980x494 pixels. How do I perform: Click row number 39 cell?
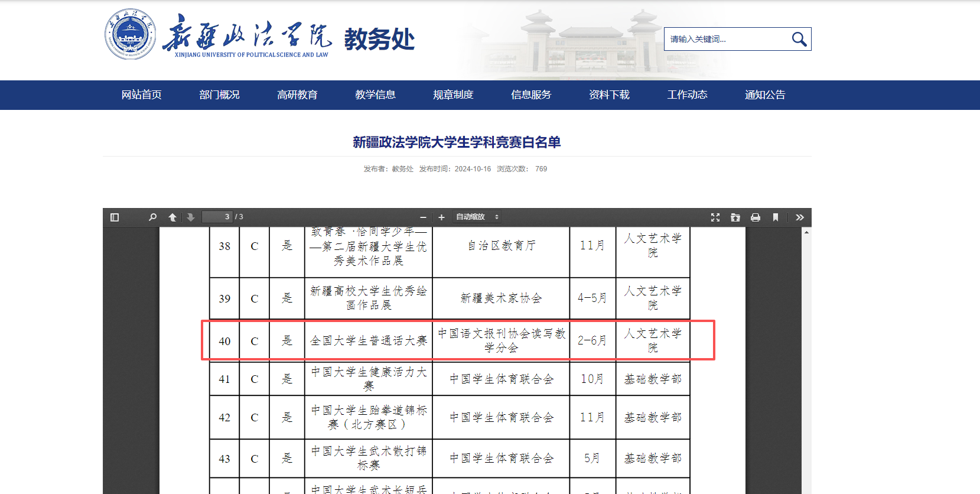coord(224,299)
